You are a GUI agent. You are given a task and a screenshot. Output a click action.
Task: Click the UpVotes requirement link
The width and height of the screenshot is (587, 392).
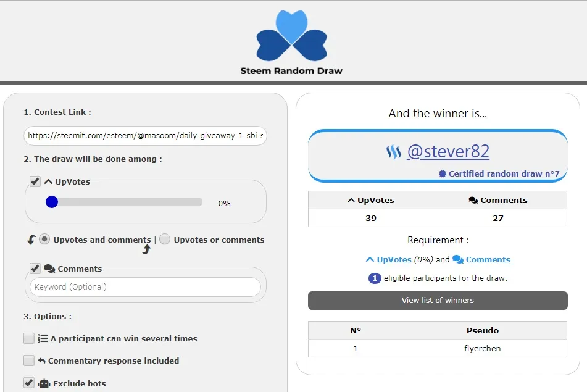click(x=394, y=259)
